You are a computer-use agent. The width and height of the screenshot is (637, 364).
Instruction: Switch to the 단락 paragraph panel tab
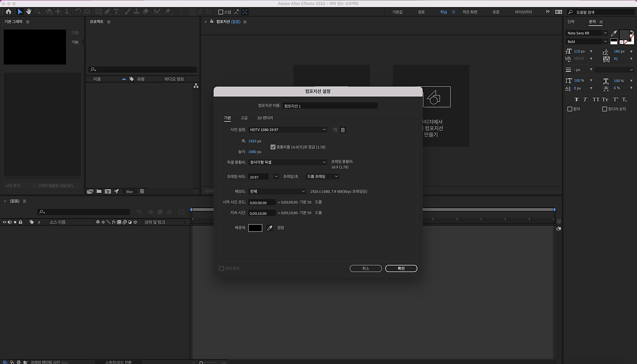(571, 22)
